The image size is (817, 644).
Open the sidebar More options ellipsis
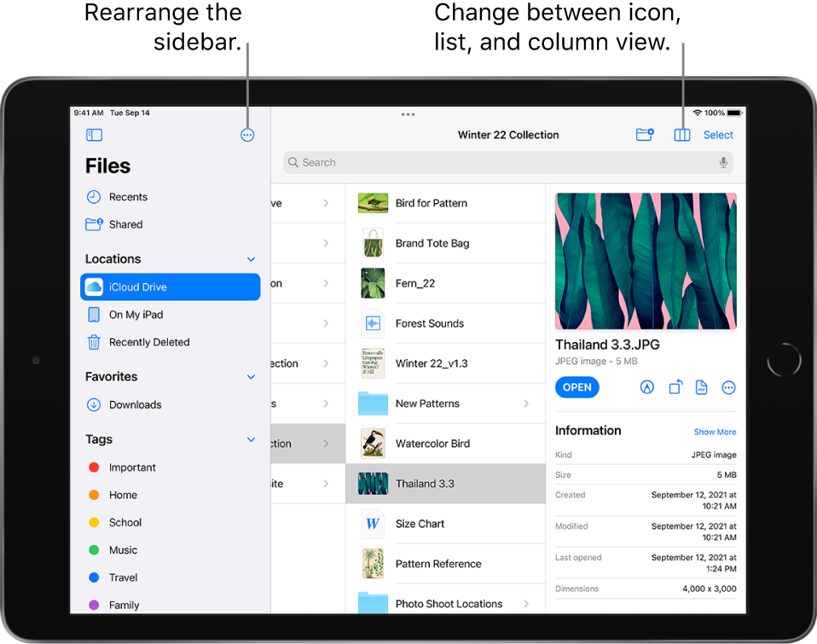[x=247, y=135]
